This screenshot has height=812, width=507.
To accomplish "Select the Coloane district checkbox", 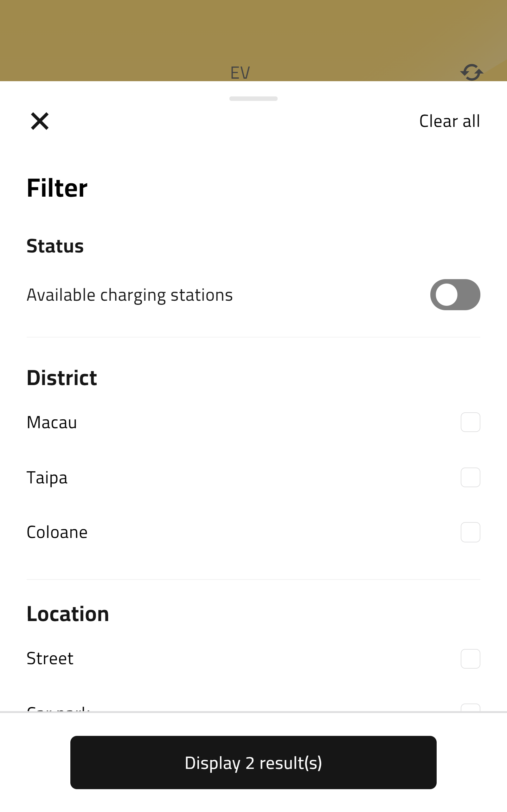I will pyautogui.click(x=471, y=532).
